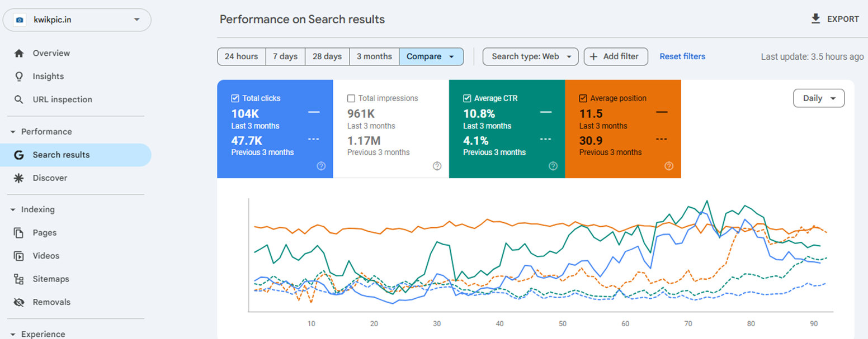Click the Removals crossed-eye icon

point(19,302)
